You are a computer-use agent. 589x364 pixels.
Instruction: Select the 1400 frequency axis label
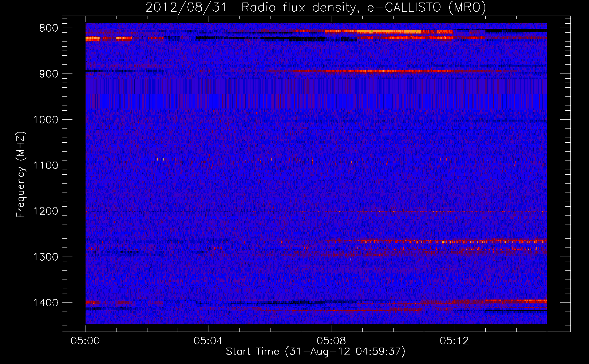point(46,303)
